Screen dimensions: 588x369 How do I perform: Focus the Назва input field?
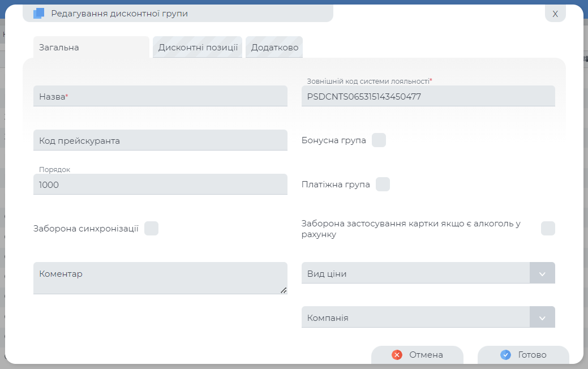[x=160, y=96]
